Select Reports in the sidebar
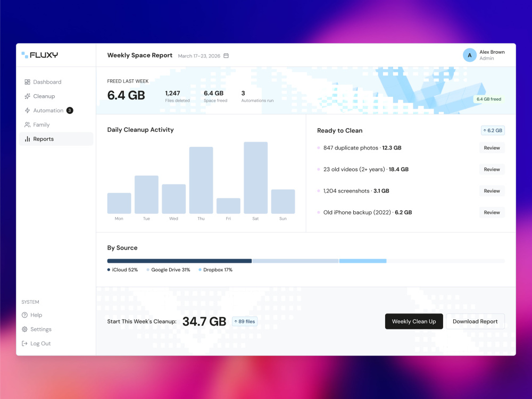The height and width of the screenshot is (399, 532). [56, 139]
